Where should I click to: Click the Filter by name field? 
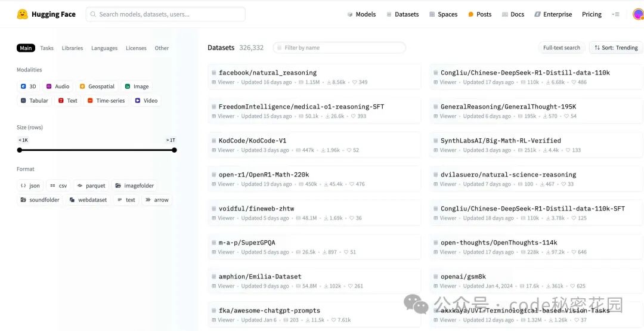(339, 48)
